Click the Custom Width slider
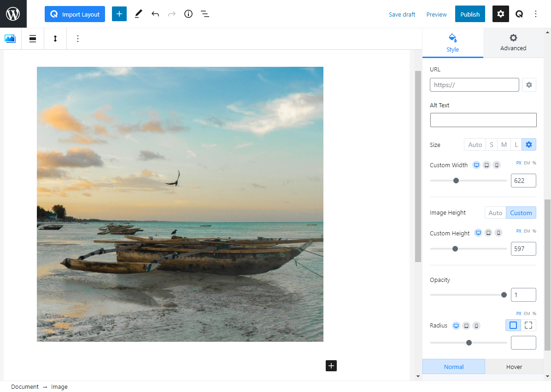This screenshot has height=392, width=551. [x=469, y=181]
